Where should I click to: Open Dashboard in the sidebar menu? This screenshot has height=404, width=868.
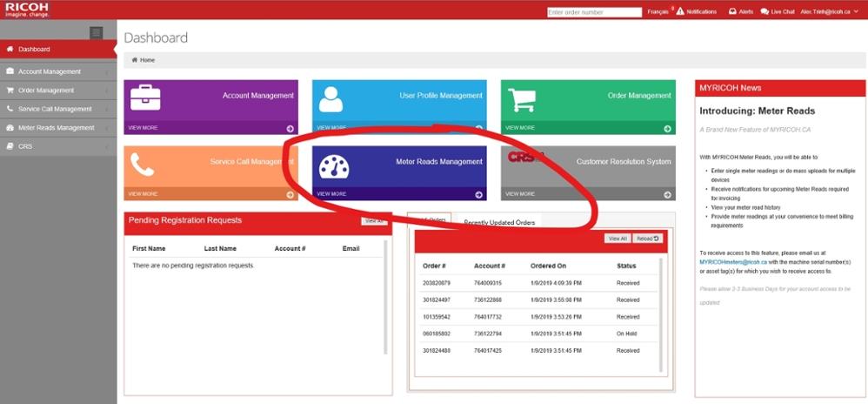click(x=58, y=50)
